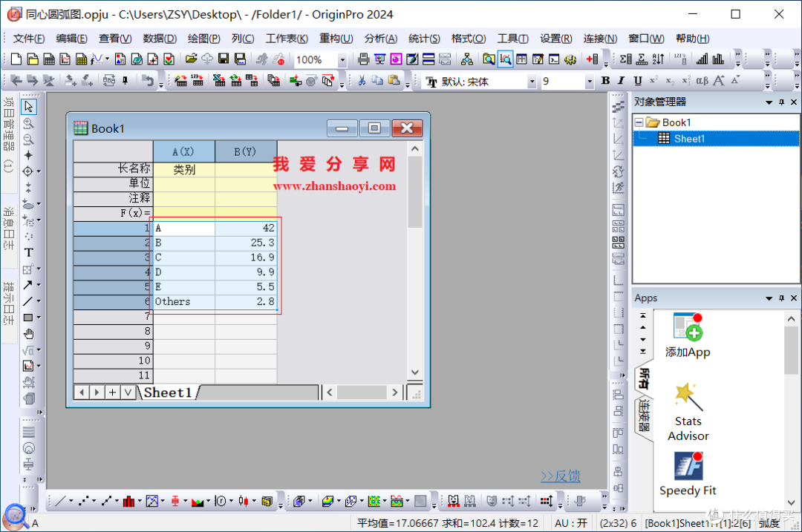Screen dimensions: 802x532
Task: Open the 分析(A) menu
Action: coord(380,39)
